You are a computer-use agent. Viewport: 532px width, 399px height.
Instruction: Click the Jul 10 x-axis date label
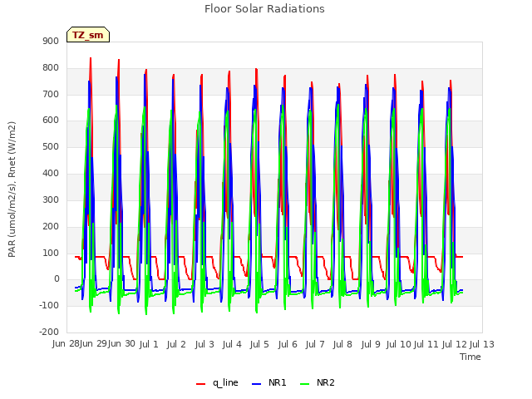pos(399,344)
